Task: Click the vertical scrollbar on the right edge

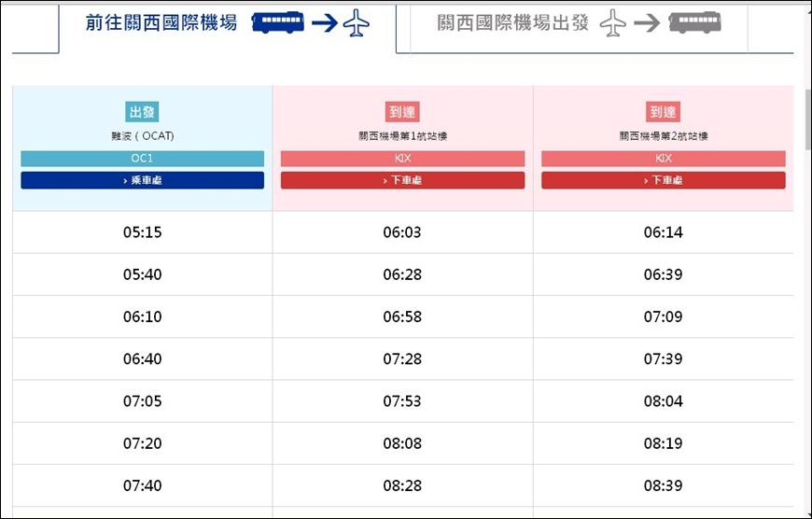Action: coord(807,120)
